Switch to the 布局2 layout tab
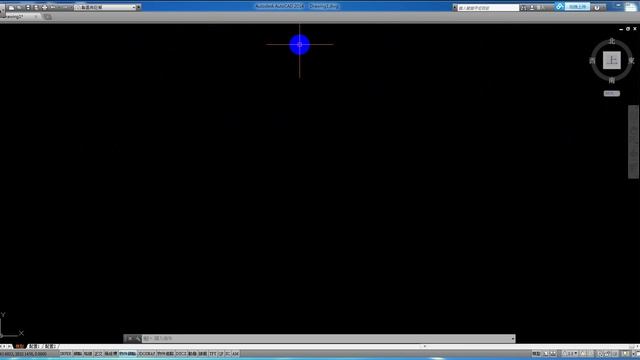The image size is (640, 360). point(50,346)
